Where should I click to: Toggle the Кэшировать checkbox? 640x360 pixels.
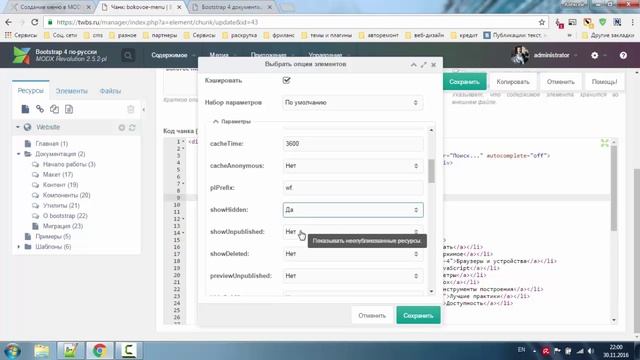tap(287, 80)
